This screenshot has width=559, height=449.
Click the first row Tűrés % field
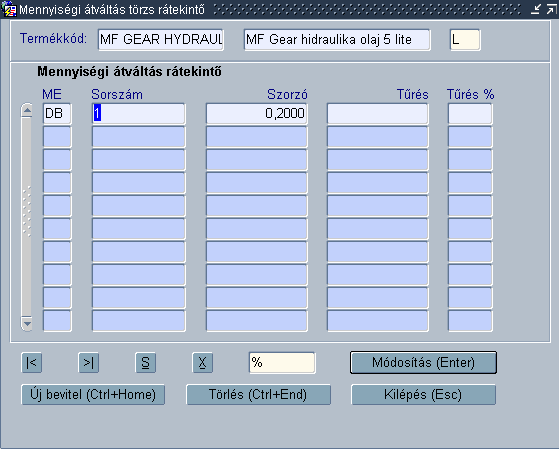[470, 114]
